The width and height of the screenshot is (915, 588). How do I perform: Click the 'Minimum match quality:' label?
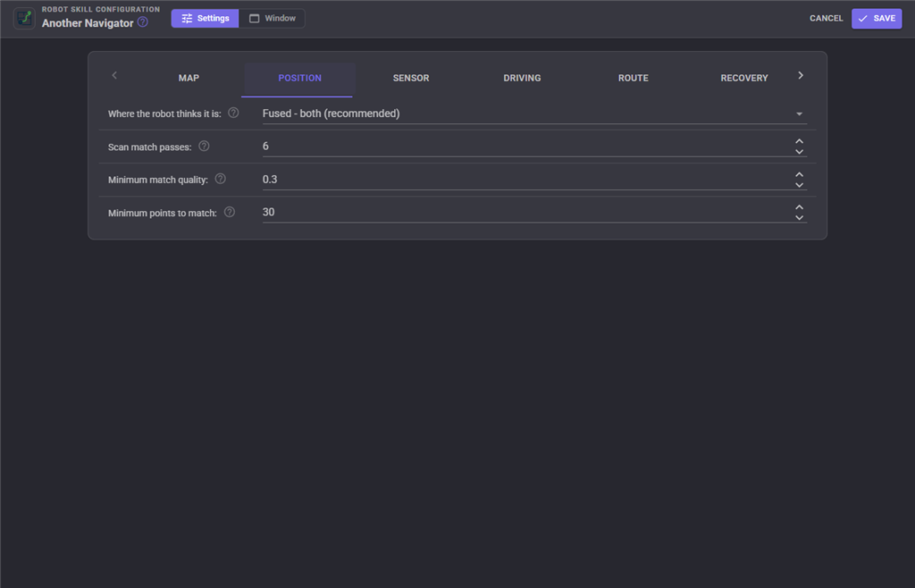click(x=157, y=180)
